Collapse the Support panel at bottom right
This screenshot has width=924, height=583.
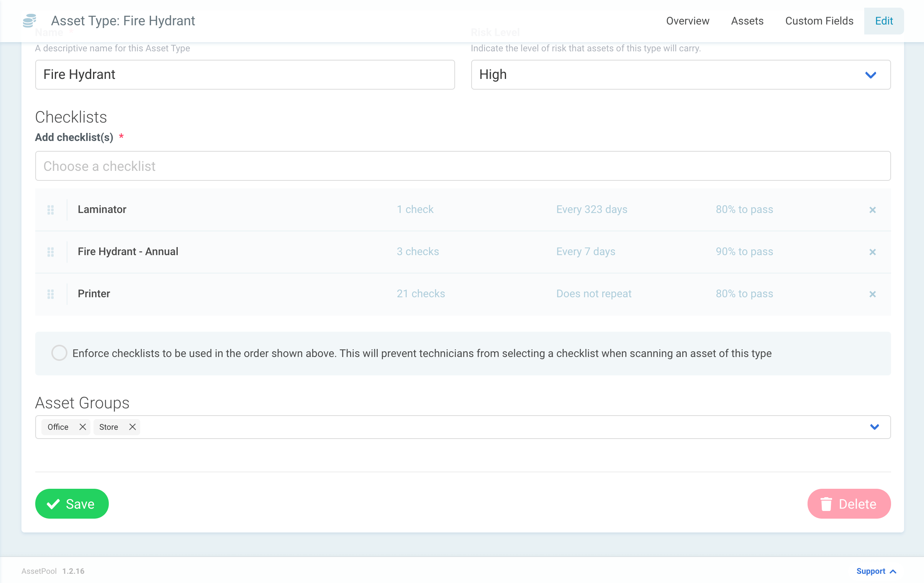[x=876, y=571]
